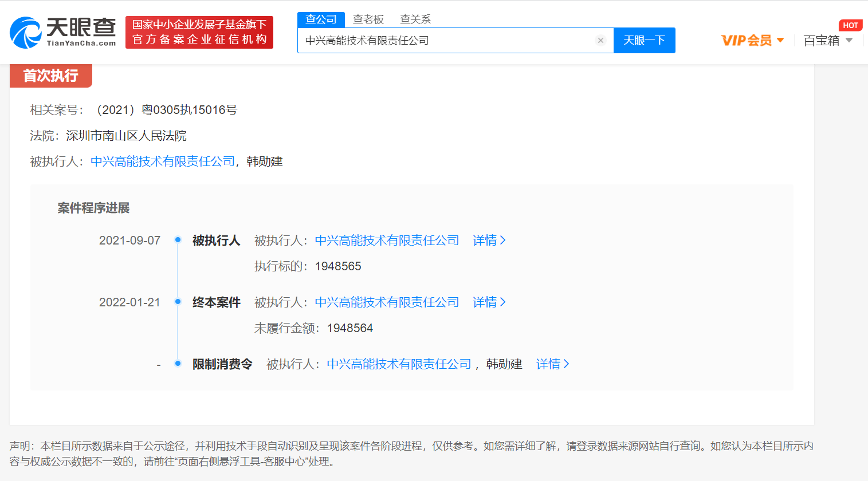This screenshot has height=481, width=868.
Task: Select the 首次执行 red label
Action: [51, 76]
